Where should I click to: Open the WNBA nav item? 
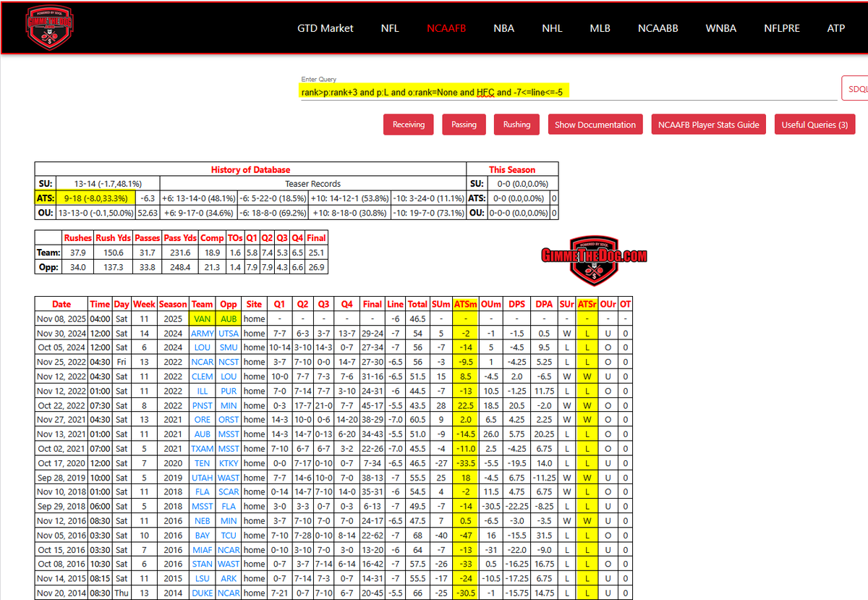pyautogui.click(x=720, y=28)
